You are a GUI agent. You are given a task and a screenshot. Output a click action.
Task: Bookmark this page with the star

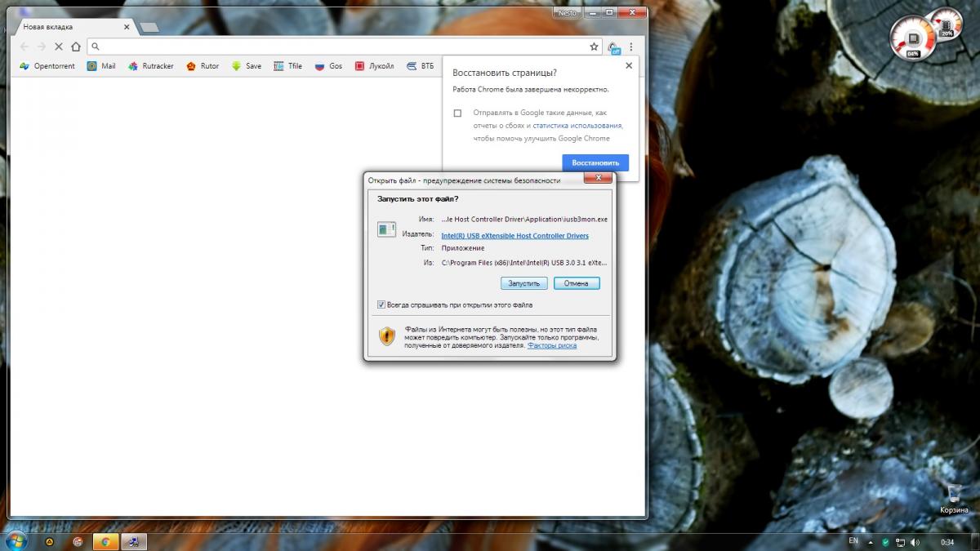[x=594, y=47]
